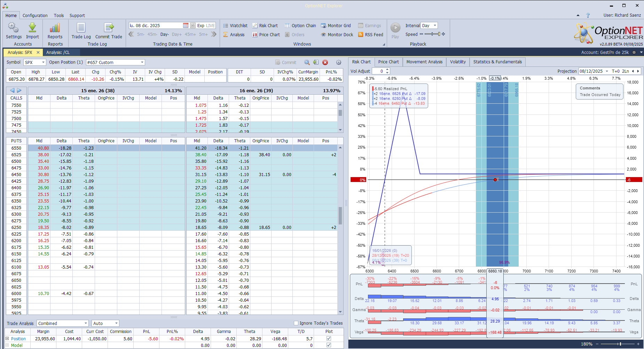Uncheck Plot for the Model row
The height and width of the screenshot is (349, 644).
[329, 345]
